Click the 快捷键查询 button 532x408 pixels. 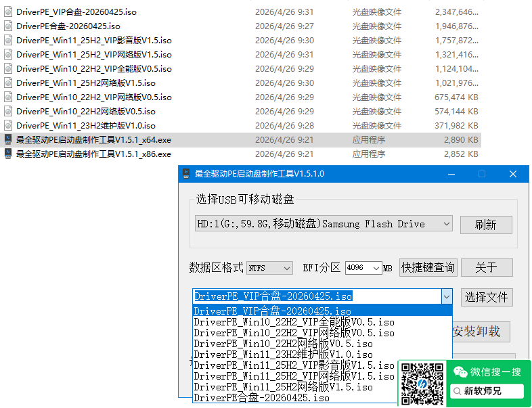tap(428, 267)
